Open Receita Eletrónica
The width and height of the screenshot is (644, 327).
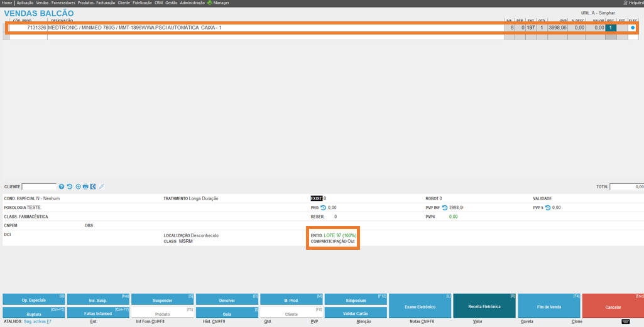[x=484, y=306]
